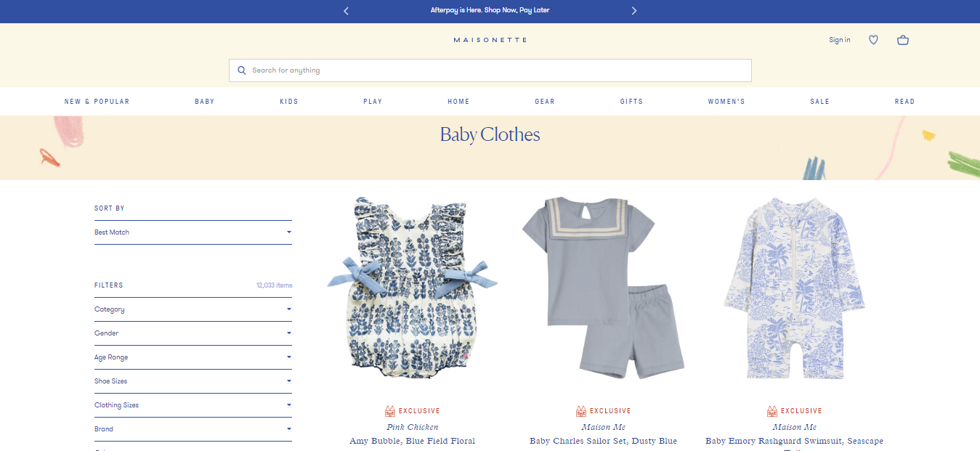980x451 pixels.
Task: Open the Best Match sort dropdown
Action: (193, 232)
